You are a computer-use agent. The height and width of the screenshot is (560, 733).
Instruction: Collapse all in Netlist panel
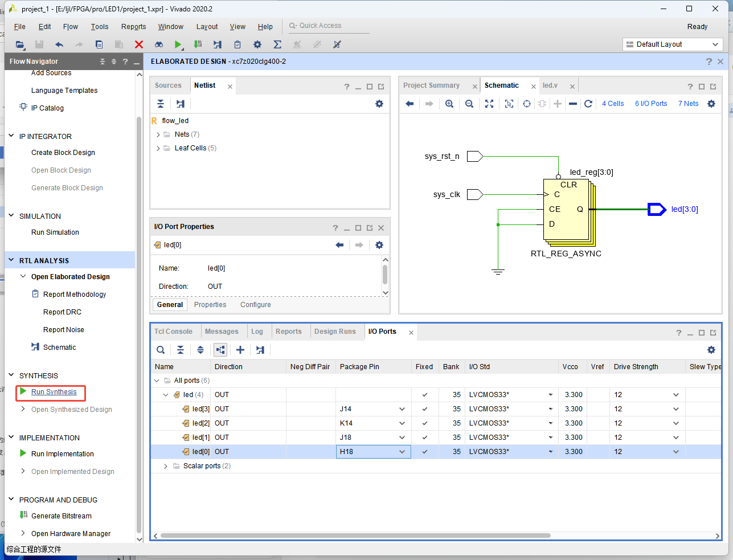point(161,104)
